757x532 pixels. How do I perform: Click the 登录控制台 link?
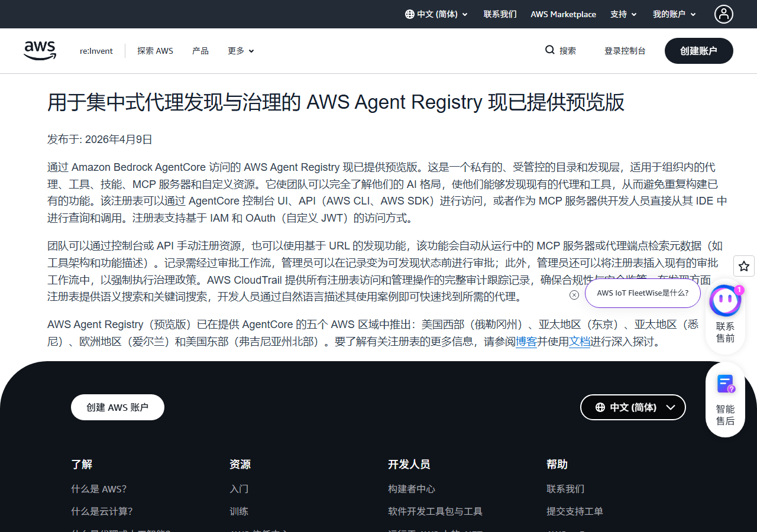pyautogui.click(x=625, y=51)
